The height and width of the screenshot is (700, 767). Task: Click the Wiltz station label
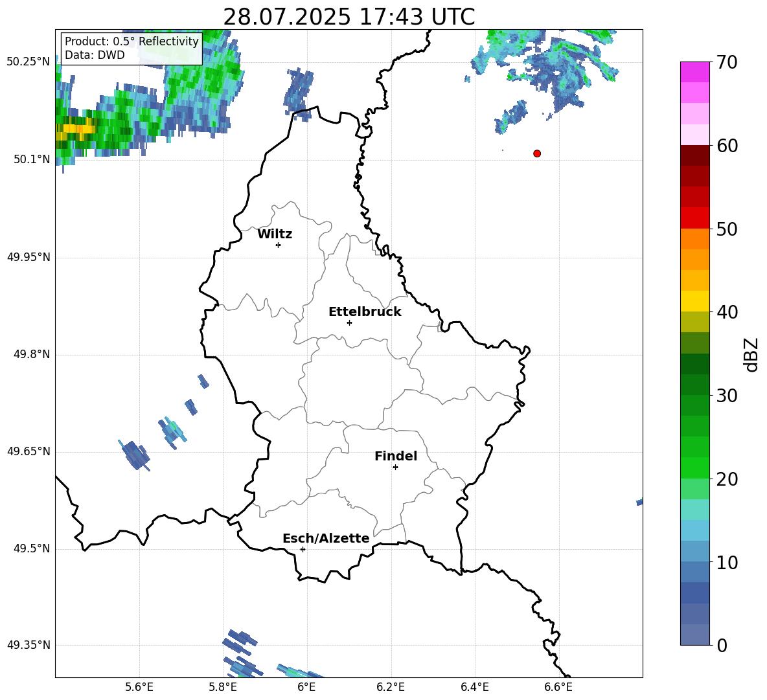click(x=275, y=234)
